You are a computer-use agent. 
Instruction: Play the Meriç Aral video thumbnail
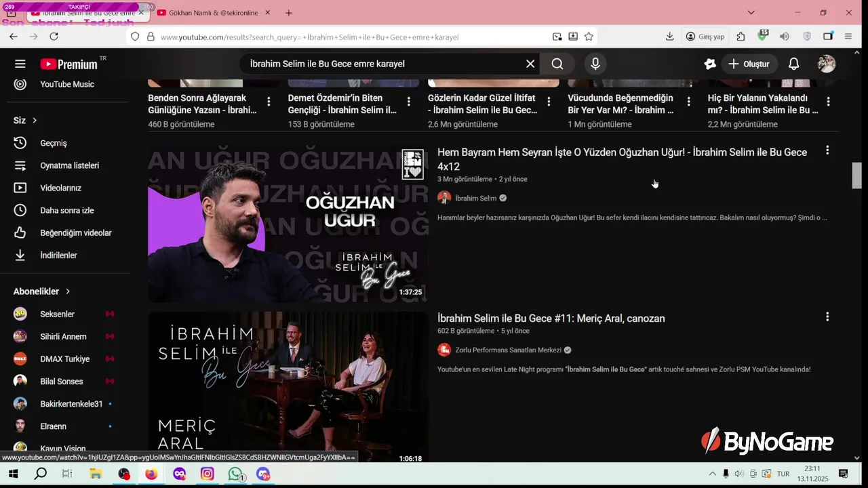(288, 387)
